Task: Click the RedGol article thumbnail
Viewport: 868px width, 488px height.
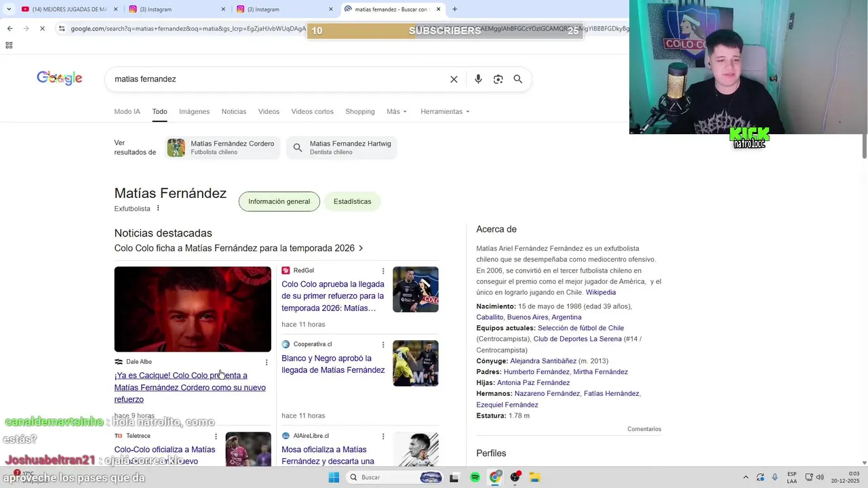Action: pos(416,289)
